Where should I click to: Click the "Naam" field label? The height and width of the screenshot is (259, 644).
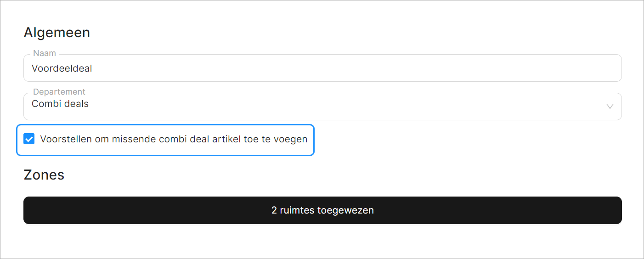pos(45,53)
